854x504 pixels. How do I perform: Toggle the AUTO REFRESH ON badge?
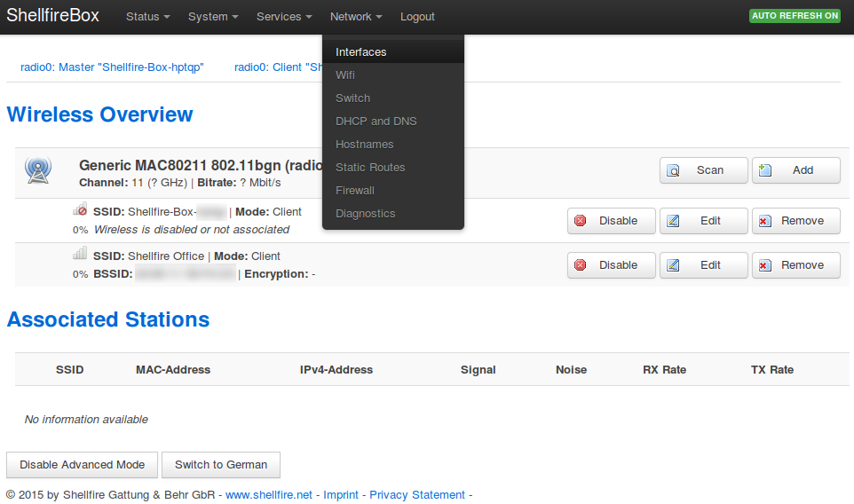[x=795, y=16]
